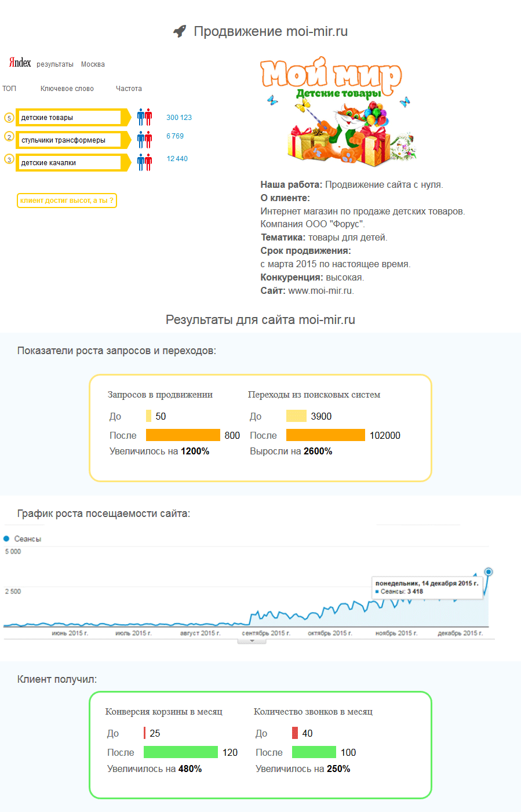This screenshot has height=812, width=521.
Task: Open the 12 440 frequency link
Action: pos(177,159)
